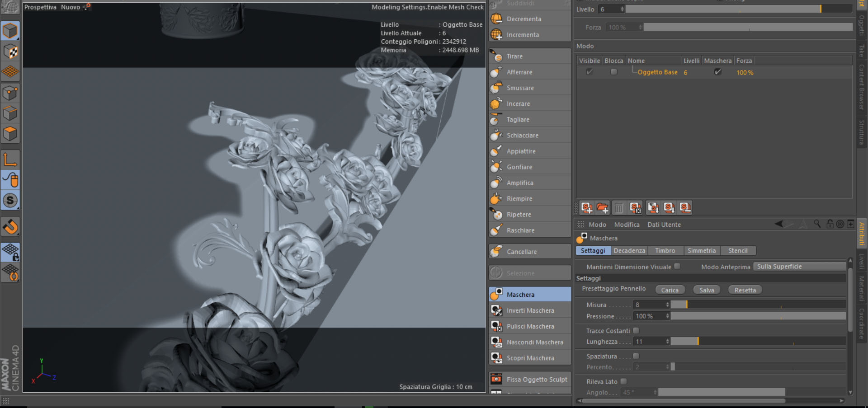The width and height of the screenshot is (868, 408).
Task: Toggle Visibile checkbox for Oggetto Base
Action: point(590,72)
